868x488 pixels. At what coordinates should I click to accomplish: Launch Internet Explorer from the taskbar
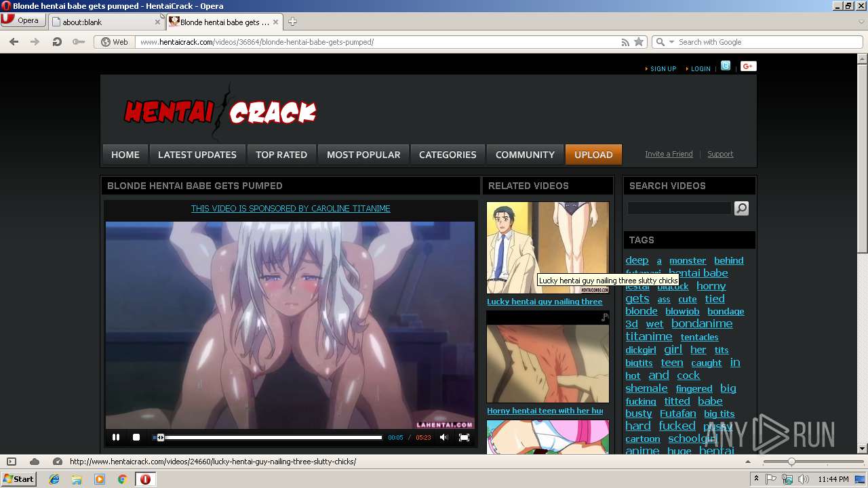pos(54,479)
